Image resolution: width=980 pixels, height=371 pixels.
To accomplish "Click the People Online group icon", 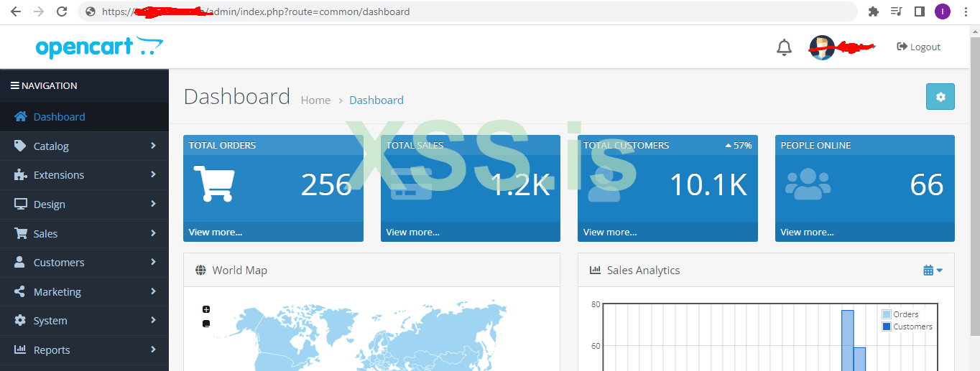I will coord(808,184).
